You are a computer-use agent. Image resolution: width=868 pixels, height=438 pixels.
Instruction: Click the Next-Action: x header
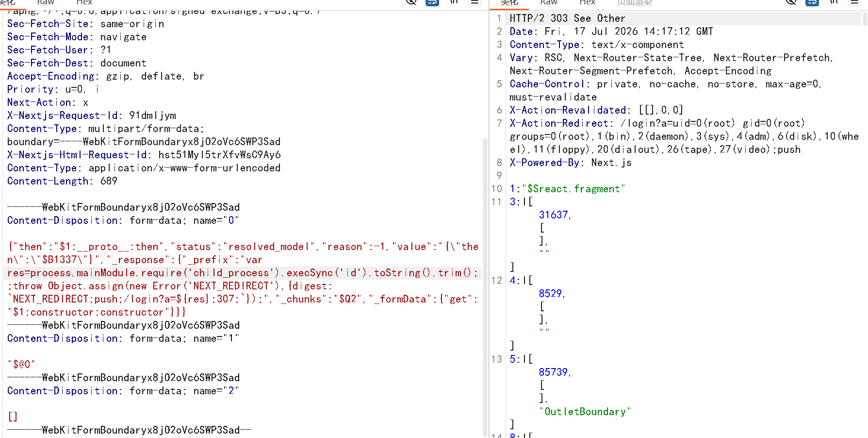(48, 102)
